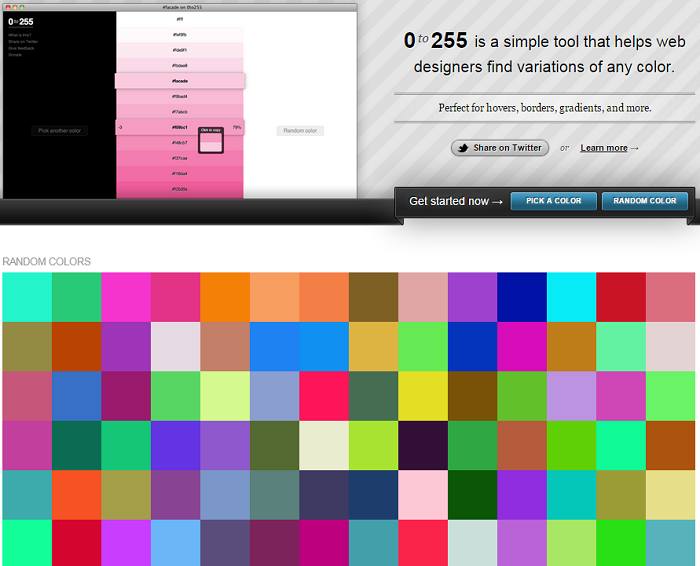Viewport: 700px width, 566px height.
Task: Select the dark plum colored swatch
Action: pyautogui.click(x=422, y=445)
